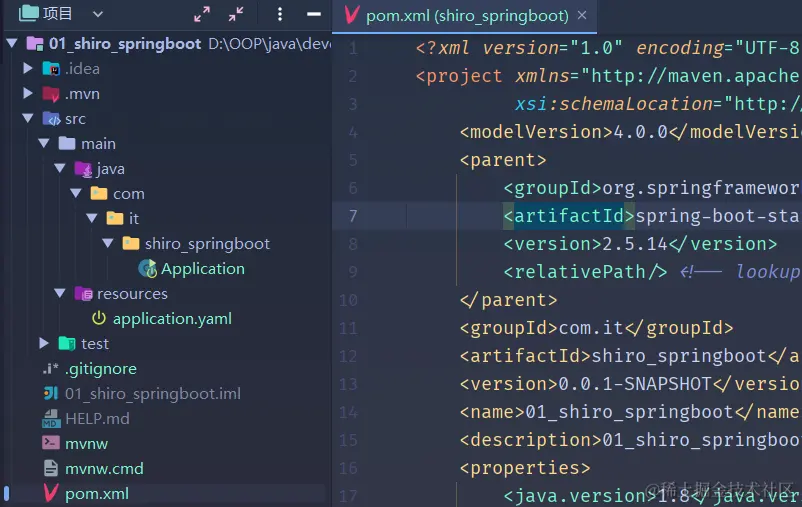This screenshot has width=802, height=507.
Task: Click the 0.0.1-SNAPSHOT version text
Action: click(635, 384)
